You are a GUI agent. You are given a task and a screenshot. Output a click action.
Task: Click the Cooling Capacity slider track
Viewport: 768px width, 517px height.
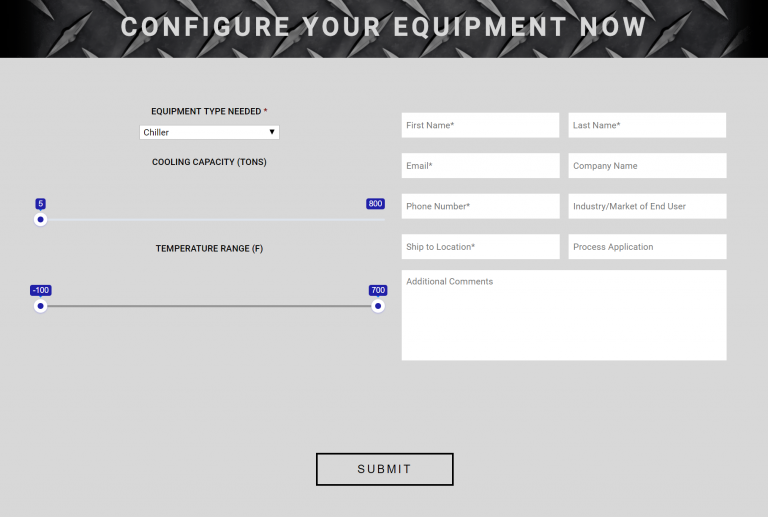tap(210, 220)
